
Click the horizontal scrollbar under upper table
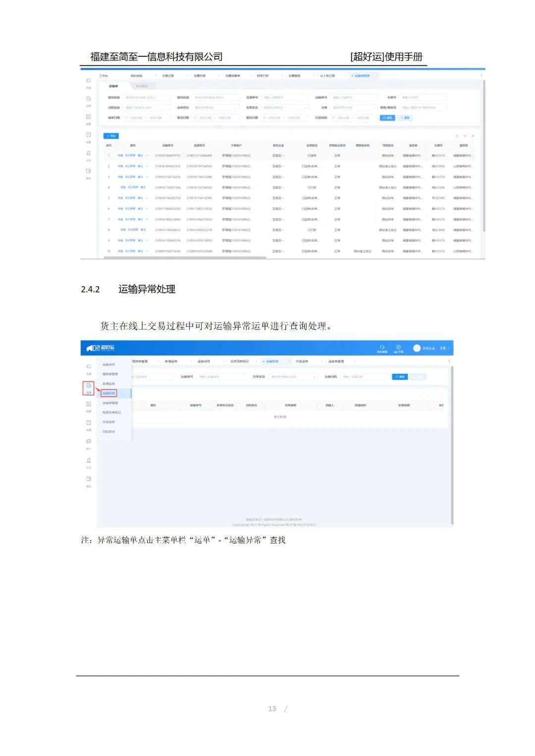[x=184, y=257]
